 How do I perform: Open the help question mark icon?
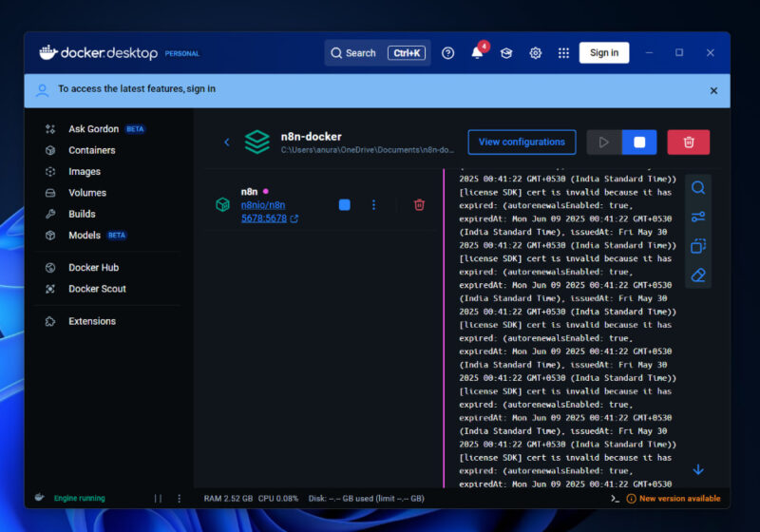pyautogui.click(x=447, y=53)
